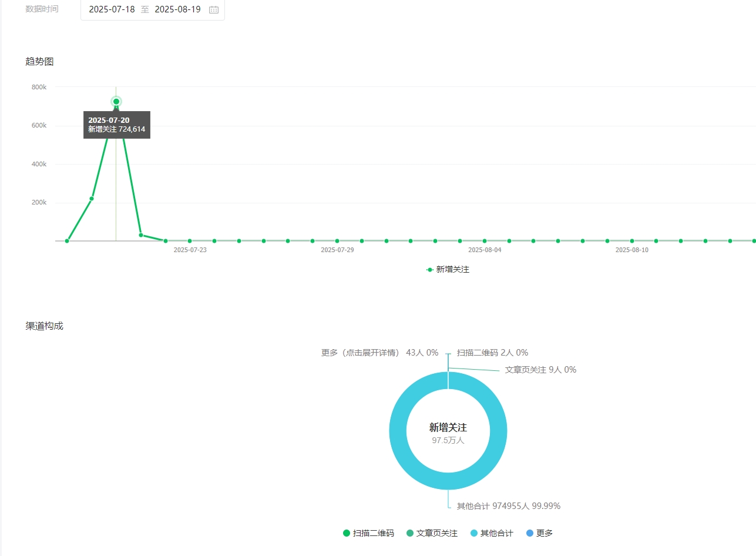The height and width of the screenshot is (556, 756).
Task: Click the 其他合计 974955人 99.99% label
Action: tap(509, 506)
